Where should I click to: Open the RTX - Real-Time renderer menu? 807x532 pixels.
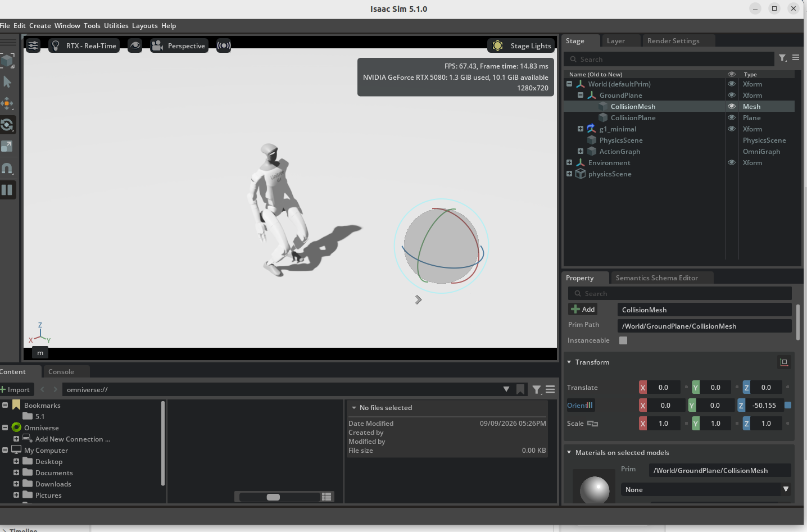(83, 46)
